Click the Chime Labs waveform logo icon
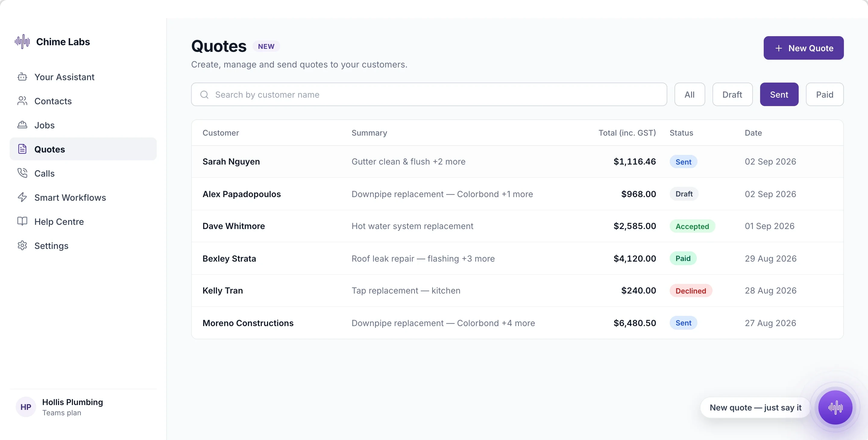This screenshot has width=868, height=440. (x=22, y=42)
